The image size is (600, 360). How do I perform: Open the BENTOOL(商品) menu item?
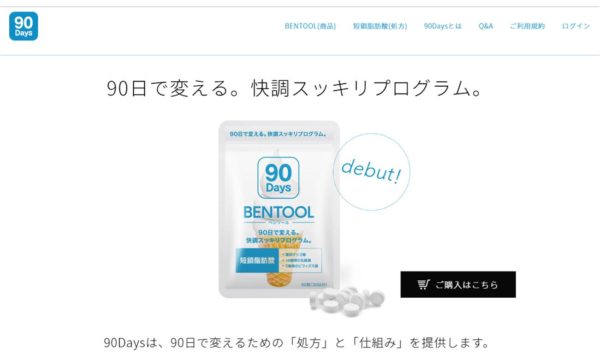[x=310, y=26]
